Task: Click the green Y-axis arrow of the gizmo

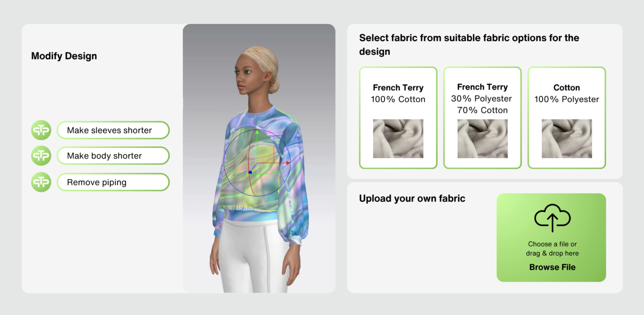Action: [257, 132]
